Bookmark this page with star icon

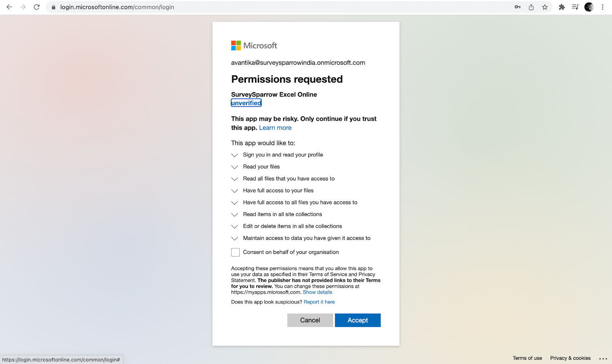[545, 7]
